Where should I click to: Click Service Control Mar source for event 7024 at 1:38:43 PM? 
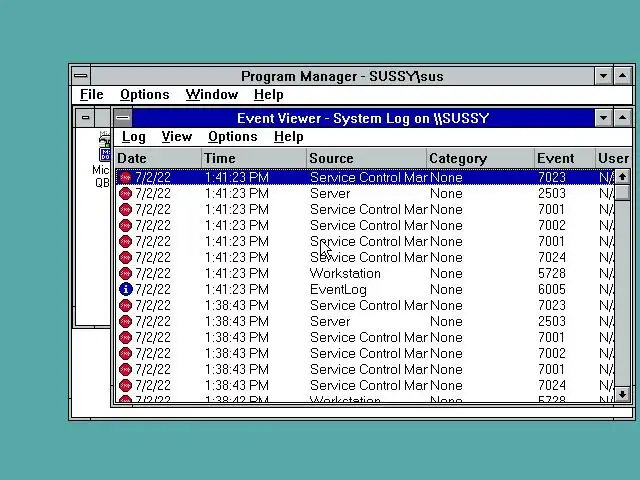(x=369, y=385)
